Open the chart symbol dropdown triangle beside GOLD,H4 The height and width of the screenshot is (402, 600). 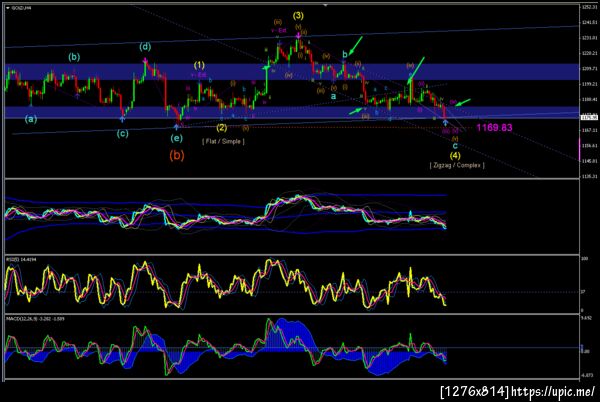coord(8,8)
